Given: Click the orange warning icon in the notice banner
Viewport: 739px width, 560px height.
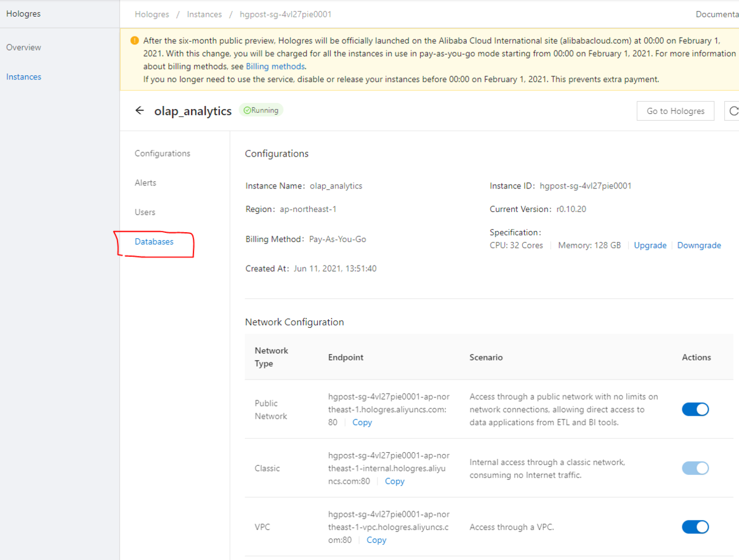Looking at the screenshot, I should (x=134, y=41).
